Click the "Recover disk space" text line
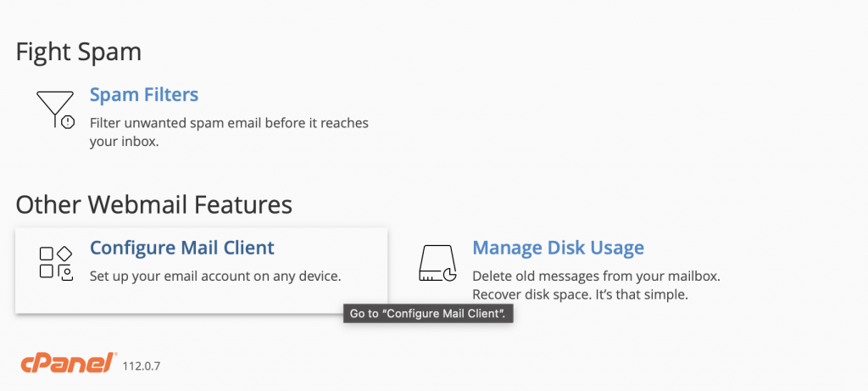Image resolution: width=868 pixels, height=391 pixels. [579, 294]
